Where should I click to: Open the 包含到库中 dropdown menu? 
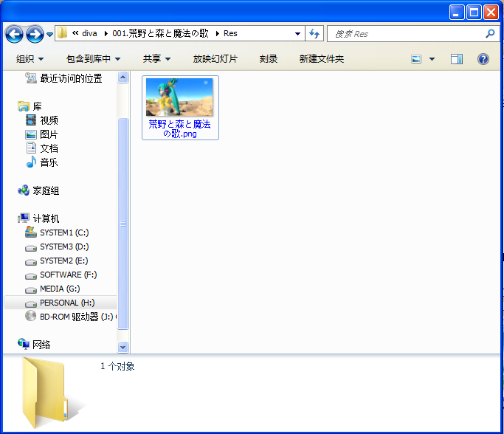(x=93, y=59)
